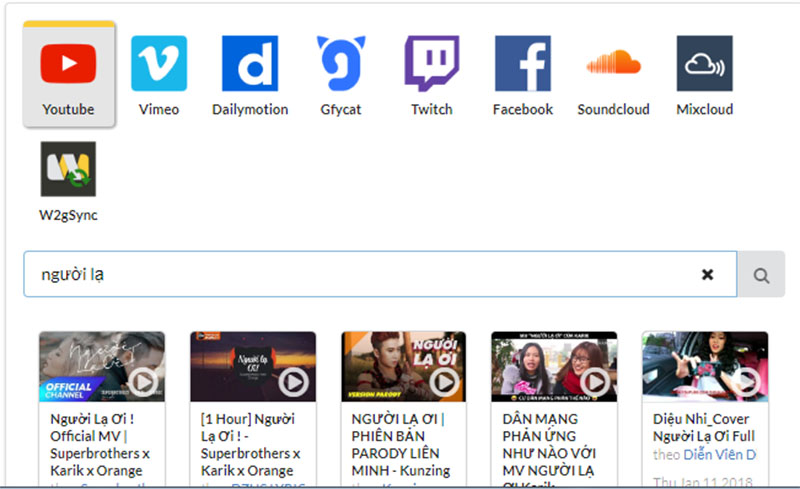Open the title [1 Hour] Người Lạ Ơi
800x489 pixels.
pos(251,445)
